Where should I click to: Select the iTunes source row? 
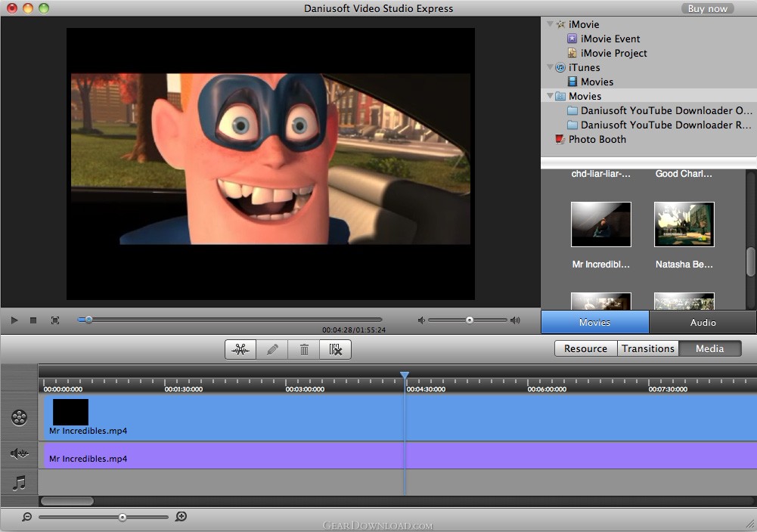click(x=649, y=67)
